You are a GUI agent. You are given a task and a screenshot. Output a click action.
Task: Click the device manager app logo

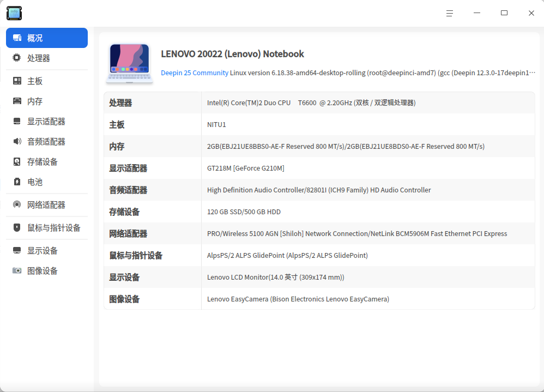(14, 13)
